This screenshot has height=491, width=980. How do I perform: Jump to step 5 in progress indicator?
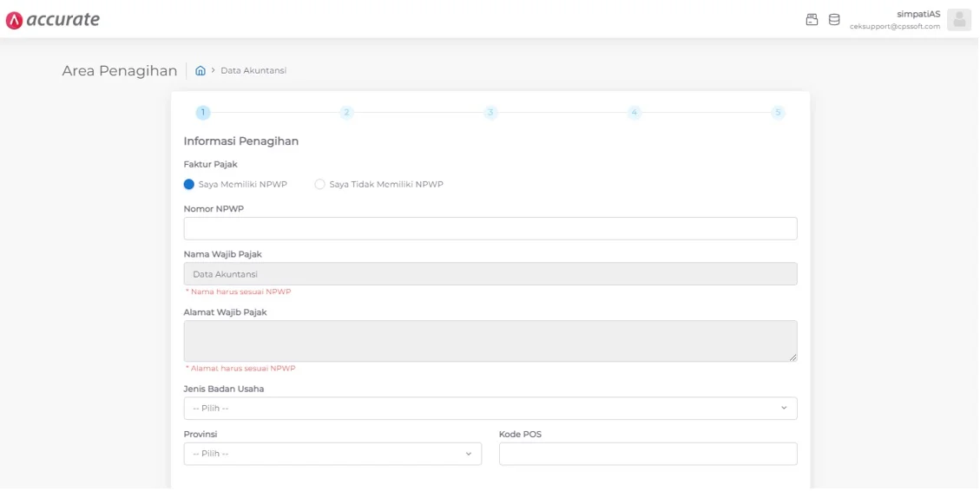click(x=778, y=113)
